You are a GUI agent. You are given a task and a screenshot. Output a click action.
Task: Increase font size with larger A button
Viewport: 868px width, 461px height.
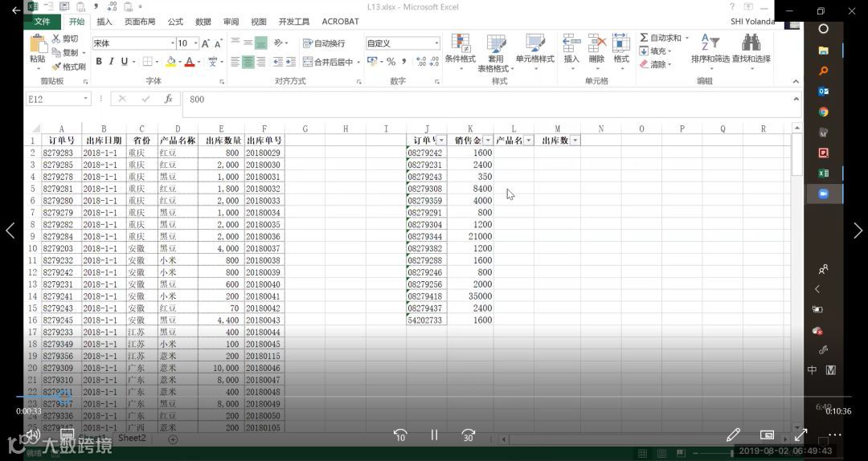pos(206,43)
